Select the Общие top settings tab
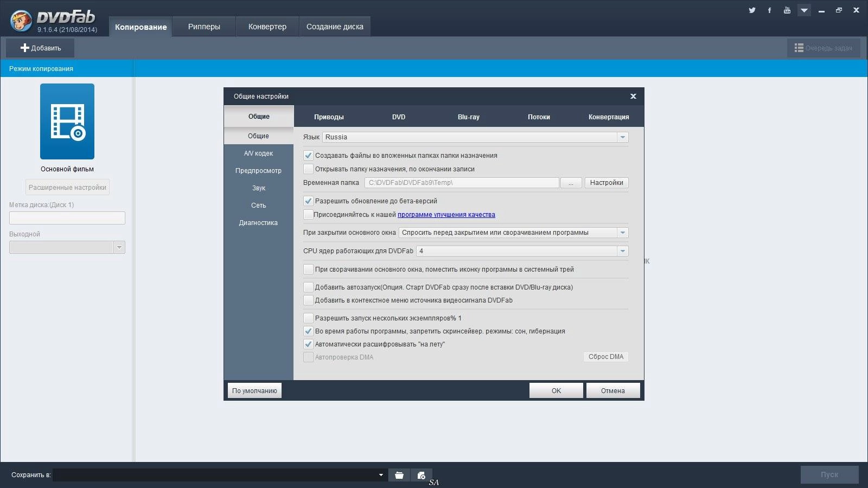The image size is (868, 488). pyautogui.click(x=259, y=116)
